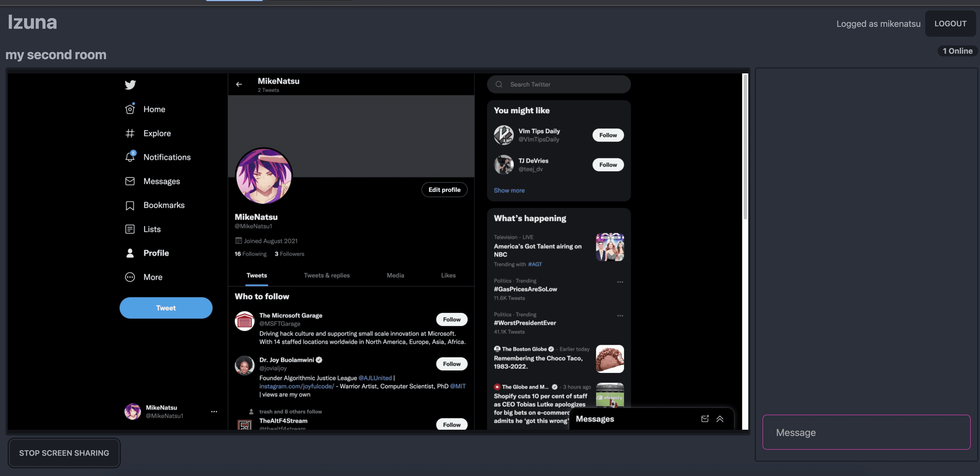This screenshot has width=980, height=476.
Task: Click the back arrow on MikeNatsu's profile
Action: (239, 84)
